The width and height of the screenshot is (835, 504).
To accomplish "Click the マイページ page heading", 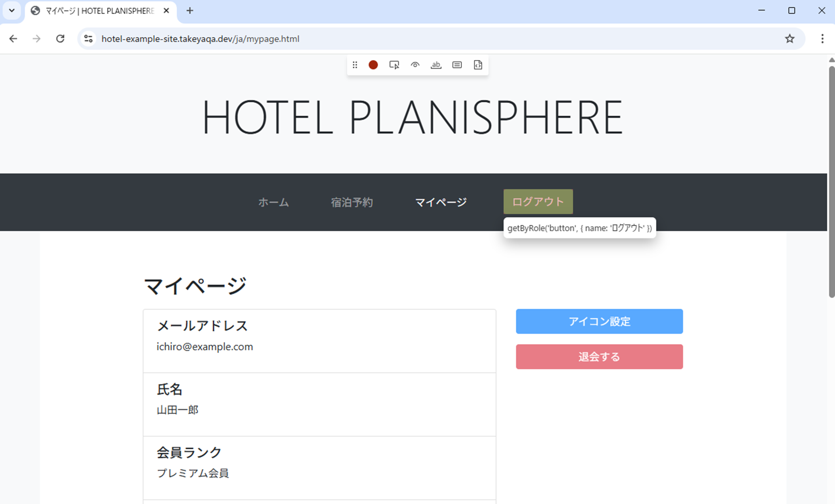I will pos(195,286).
